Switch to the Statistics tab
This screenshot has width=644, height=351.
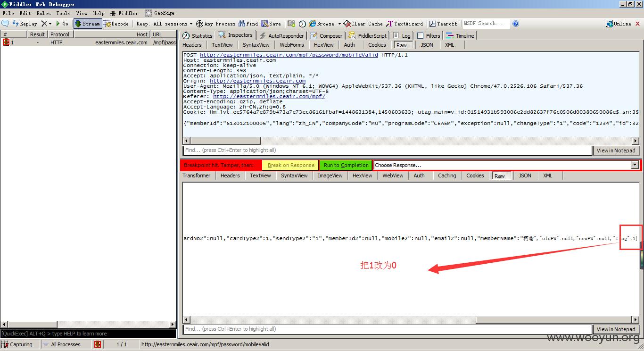coord(198,35)
